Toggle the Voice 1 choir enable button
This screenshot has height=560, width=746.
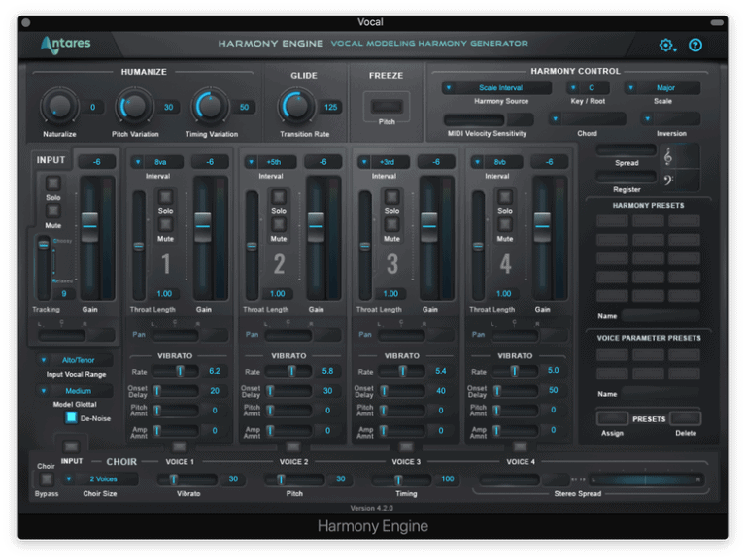click(180, 446)
